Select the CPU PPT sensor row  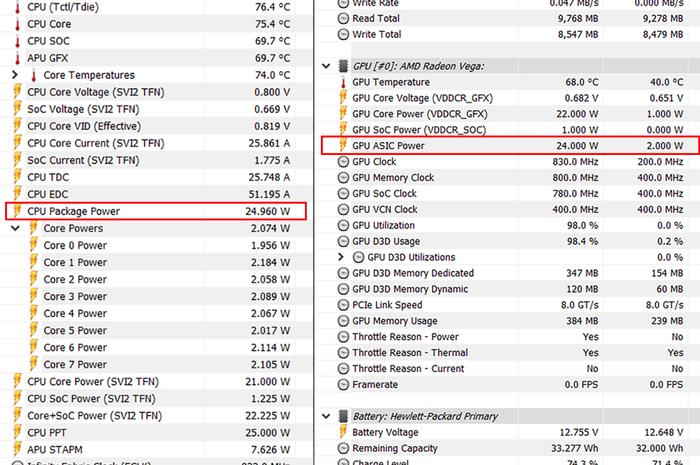point(156,432)
